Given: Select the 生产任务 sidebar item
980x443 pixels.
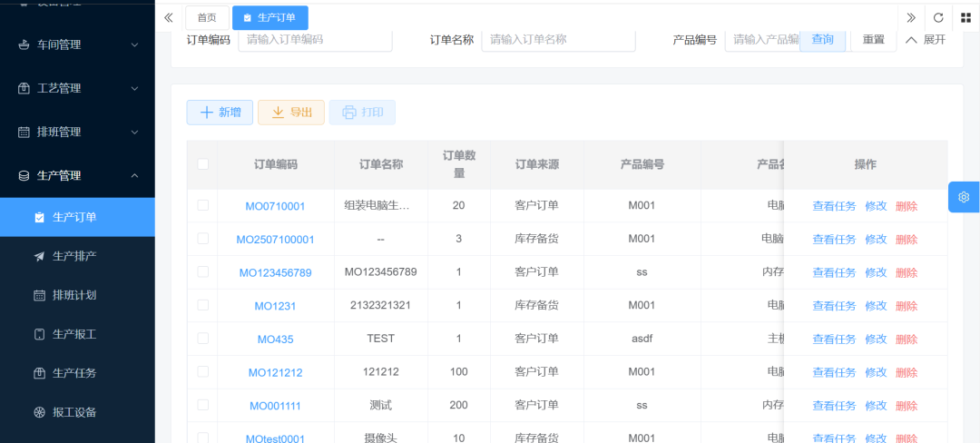Looking at the screenshot, I should (74, 373).
